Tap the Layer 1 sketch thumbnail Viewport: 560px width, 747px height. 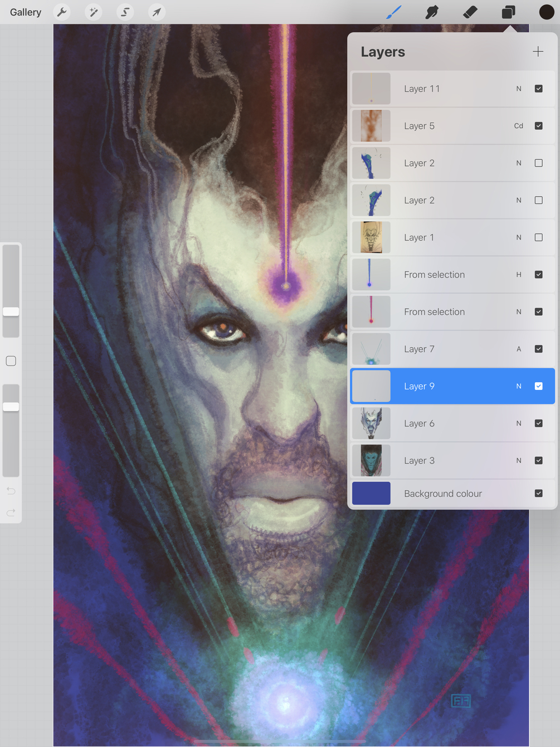(x=371, y=237)
